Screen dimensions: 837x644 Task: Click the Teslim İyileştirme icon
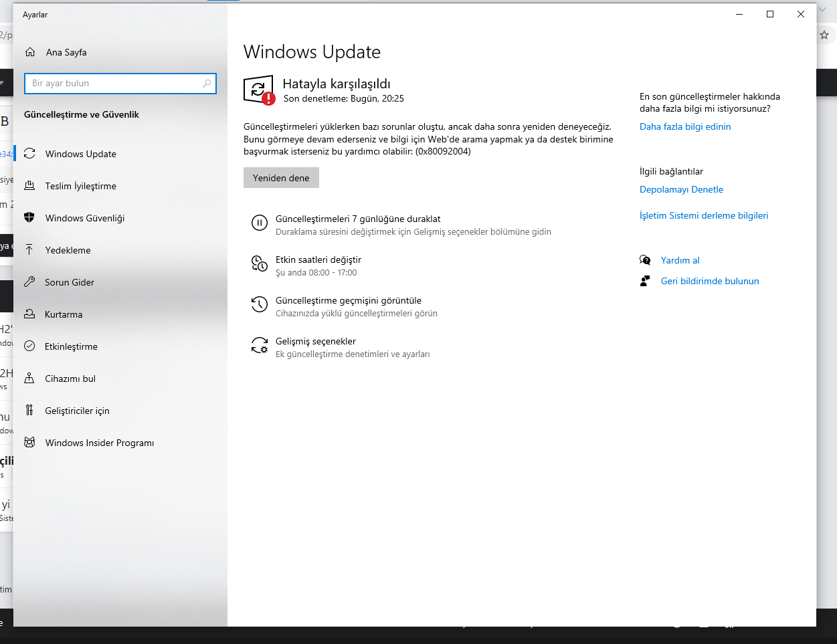click(29, 186)
